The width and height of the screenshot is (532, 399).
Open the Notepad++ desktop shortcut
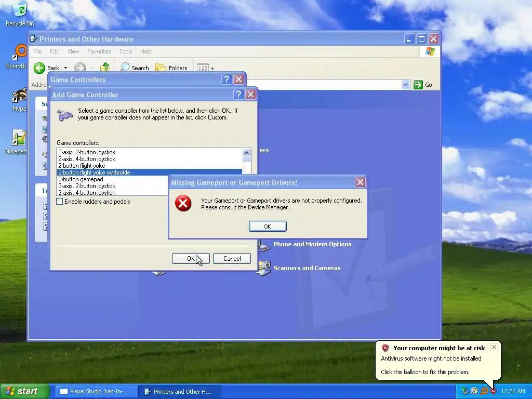(17, 142)
